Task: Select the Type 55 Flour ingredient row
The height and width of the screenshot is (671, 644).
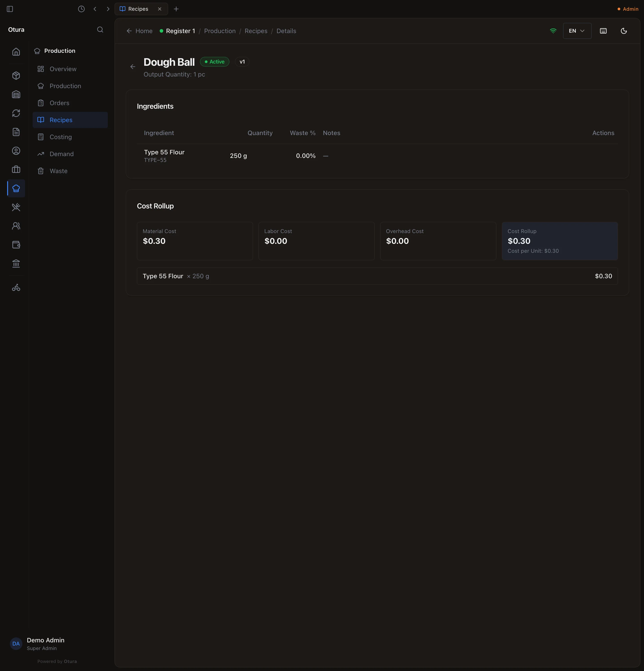Action: click(x=377, y=156)
